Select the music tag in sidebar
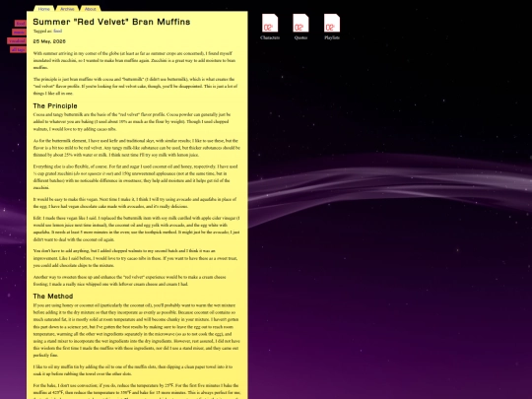The height and width of the screenshot is (399, 532). pos(19,33)
